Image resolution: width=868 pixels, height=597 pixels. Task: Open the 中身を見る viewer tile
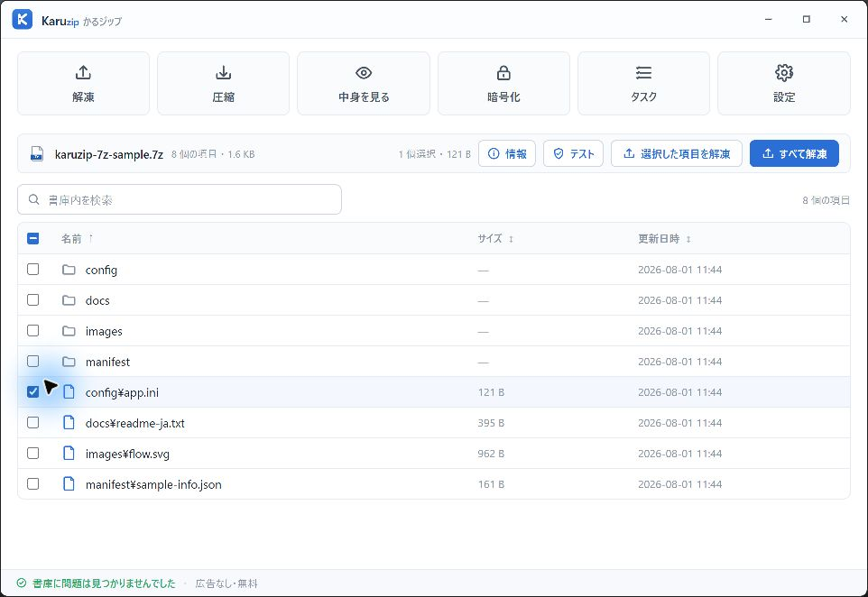tap(363, 84)
